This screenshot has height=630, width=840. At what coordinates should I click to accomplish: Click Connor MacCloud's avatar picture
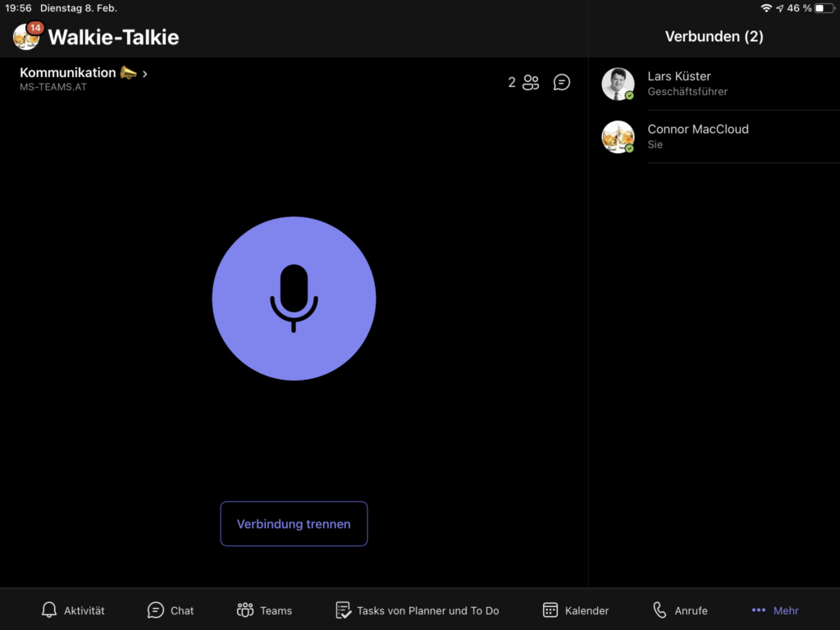point(618,137)
